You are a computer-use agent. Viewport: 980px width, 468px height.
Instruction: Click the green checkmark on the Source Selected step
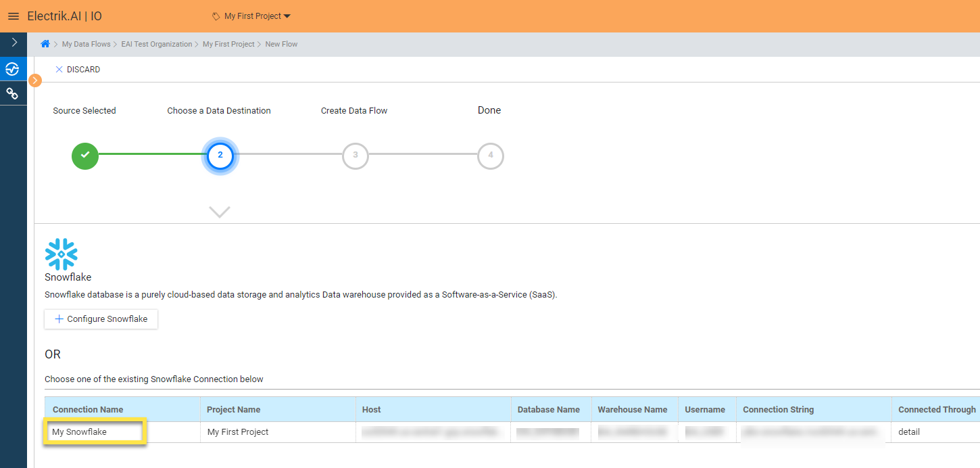pos(84,156)
